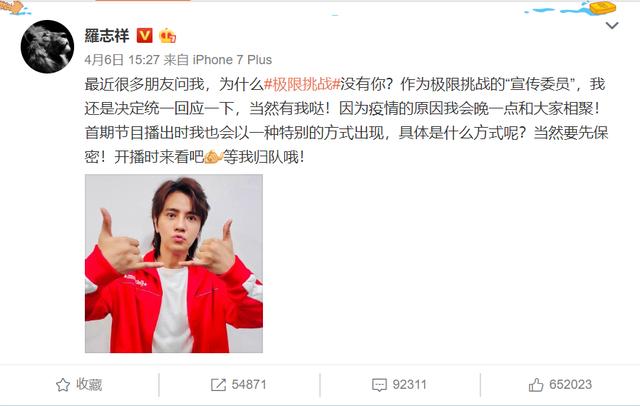Open the lion profile avatar
The width and height of the screenshot is (640, 406).
(47, 47)
